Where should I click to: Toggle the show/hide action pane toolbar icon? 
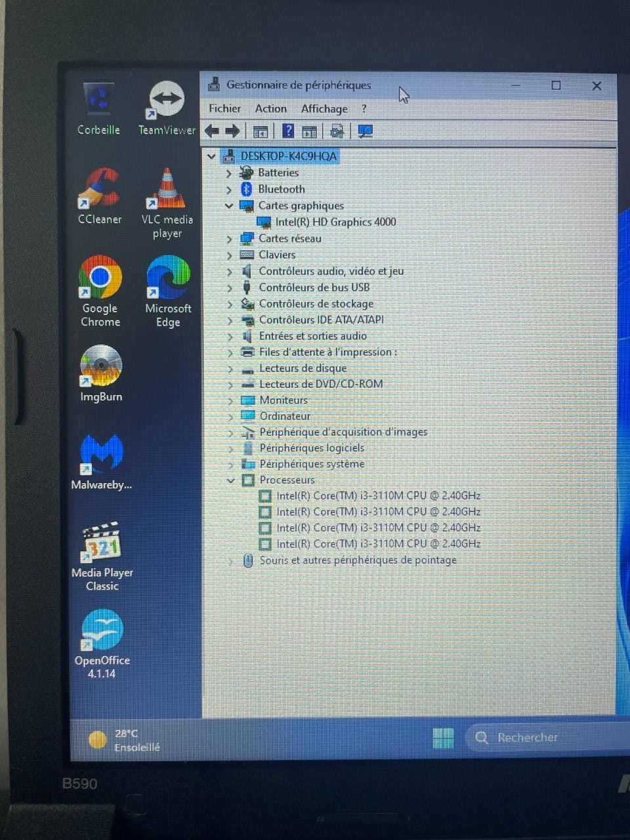(x=309, y=131)
